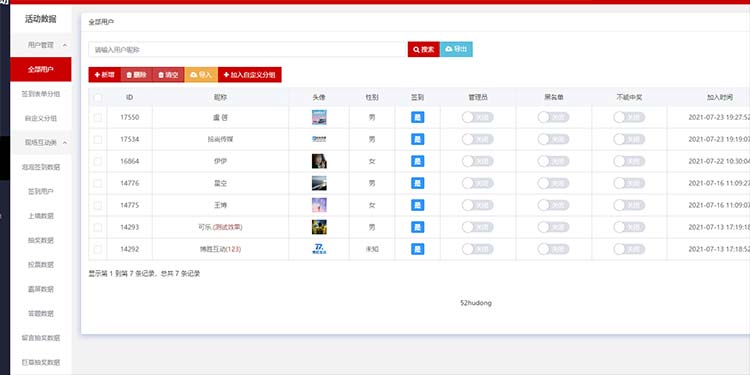Image resolution: width=750 pixels, height=375 pixels.
Task: Click nickname 博胜互动(123) in the table
Action: click(220, 249)
